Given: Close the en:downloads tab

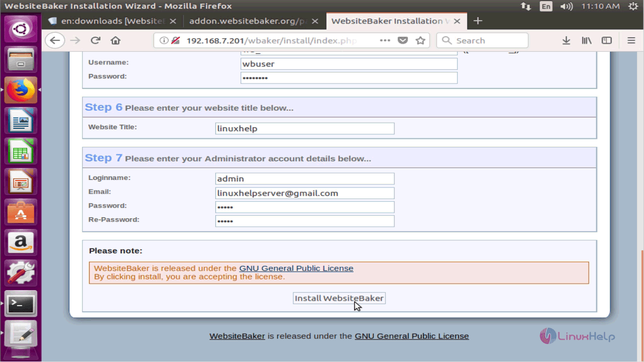Looking at the screenshot, I should tap(173, 21).
